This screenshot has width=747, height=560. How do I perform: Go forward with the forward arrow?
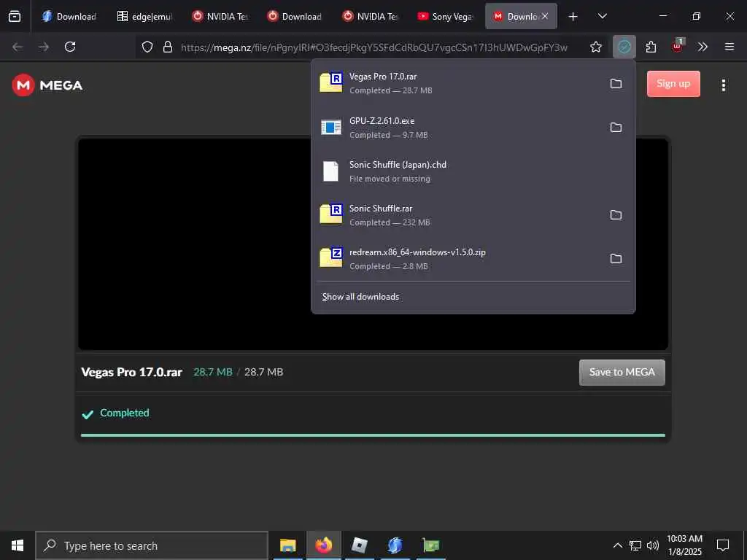click(44, 47)
